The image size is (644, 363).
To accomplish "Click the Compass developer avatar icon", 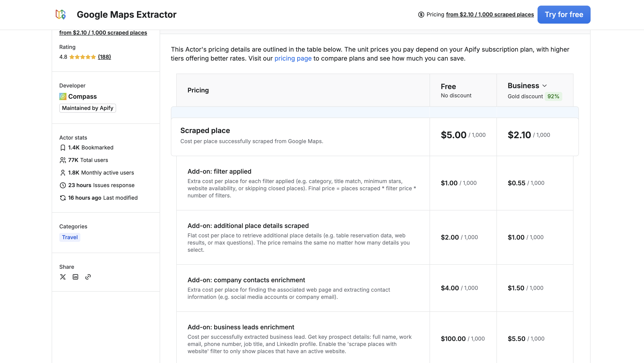I will pyautogui.click(x=63, y=96).
